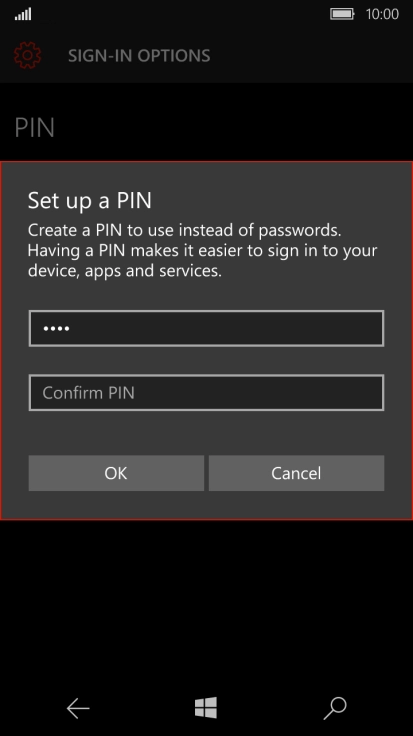Tap the battery indicator icon

pyautogui.click(x=343, y=14)
